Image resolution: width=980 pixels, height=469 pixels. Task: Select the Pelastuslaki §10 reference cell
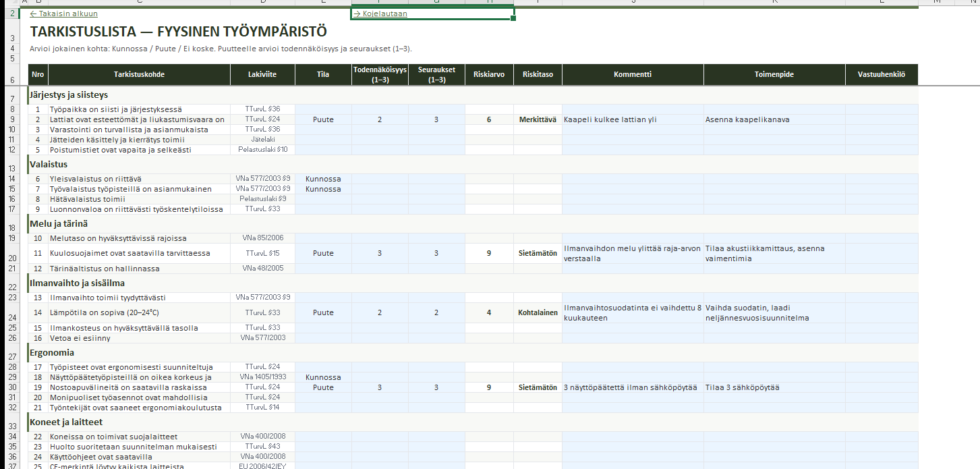pos(262,150)
